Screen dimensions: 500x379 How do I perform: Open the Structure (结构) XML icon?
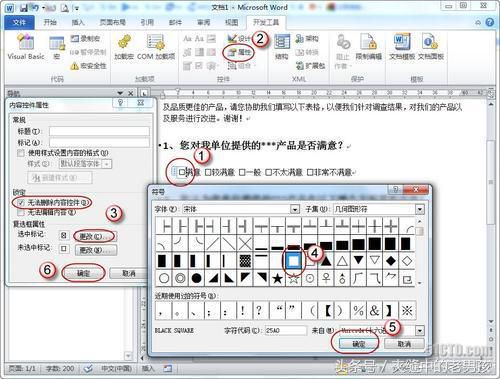[282, 47]
